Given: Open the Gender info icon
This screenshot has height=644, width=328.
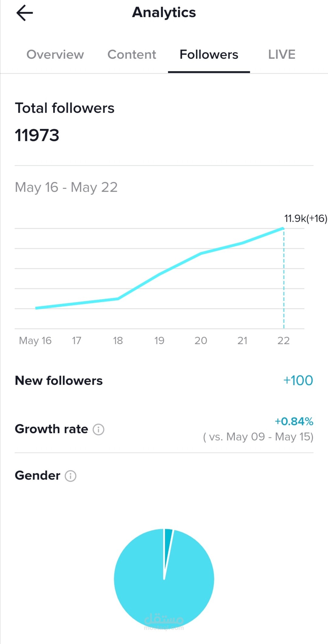Looking at the screenshot, I should [70, 476].
